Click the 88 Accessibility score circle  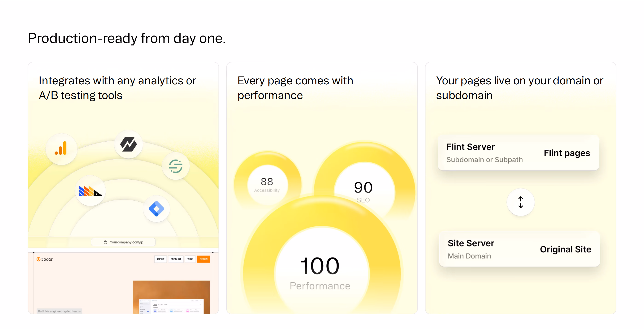[x=267, y=185]
